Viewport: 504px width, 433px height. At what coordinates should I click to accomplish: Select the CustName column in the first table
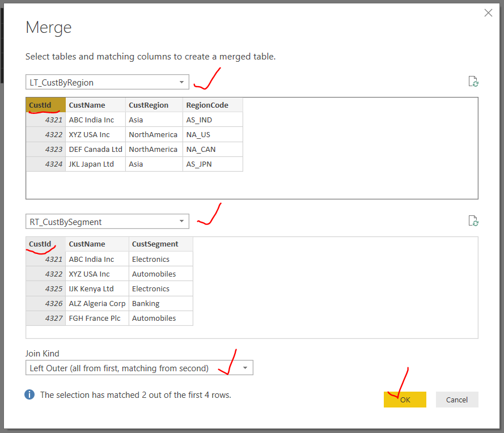95,105
